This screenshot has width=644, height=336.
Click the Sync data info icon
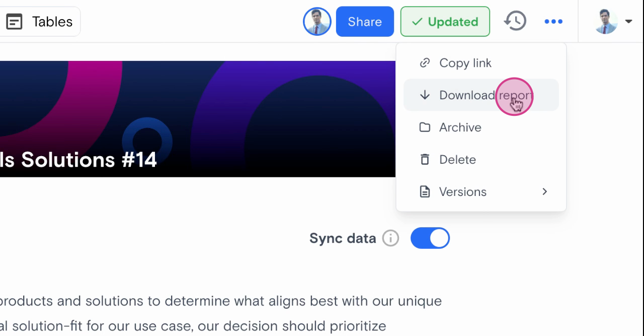[x=390, y=238]
